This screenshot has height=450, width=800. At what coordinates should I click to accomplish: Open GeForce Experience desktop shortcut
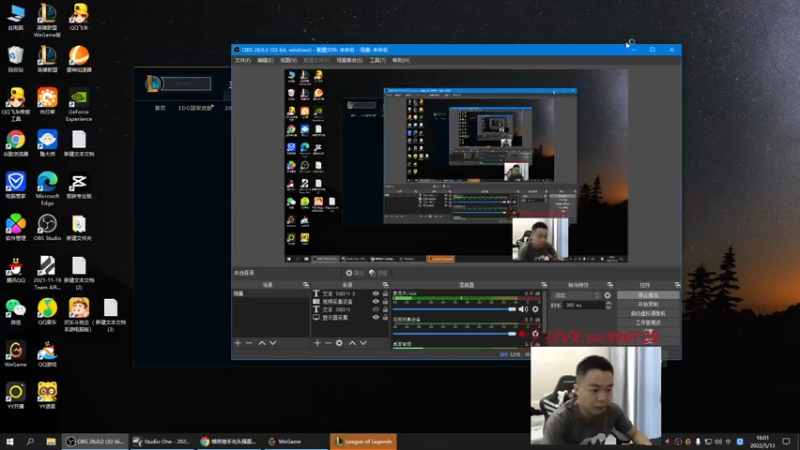pyautogui.click(x=79, y=106)
